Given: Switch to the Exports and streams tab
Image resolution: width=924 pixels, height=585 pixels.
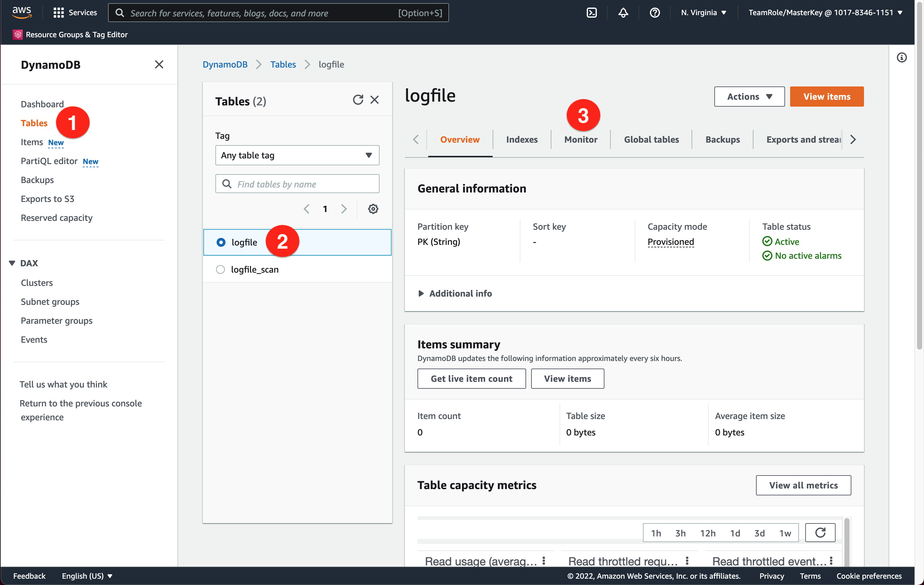Looking at the screenshot, I should [x=803, y=139].
